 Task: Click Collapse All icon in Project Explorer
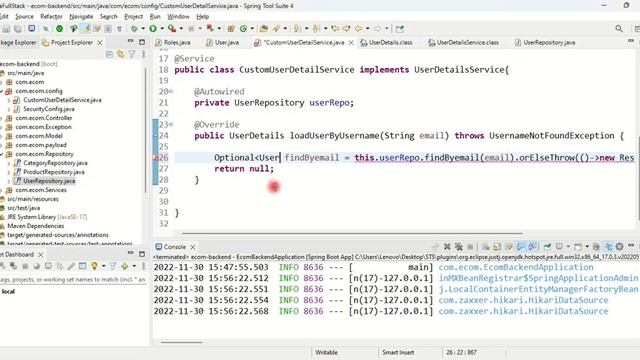point(109,54)
